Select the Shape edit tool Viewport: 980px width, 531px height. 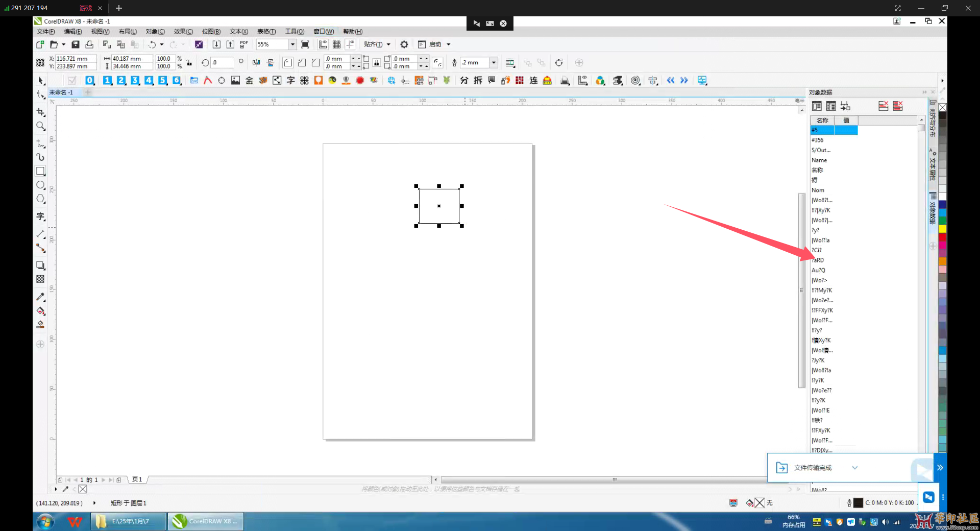click(x=41, y=94)
